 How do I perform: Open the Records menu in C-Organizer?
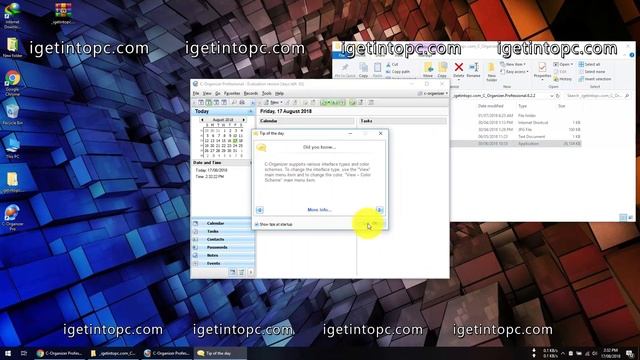pos(251,93)
